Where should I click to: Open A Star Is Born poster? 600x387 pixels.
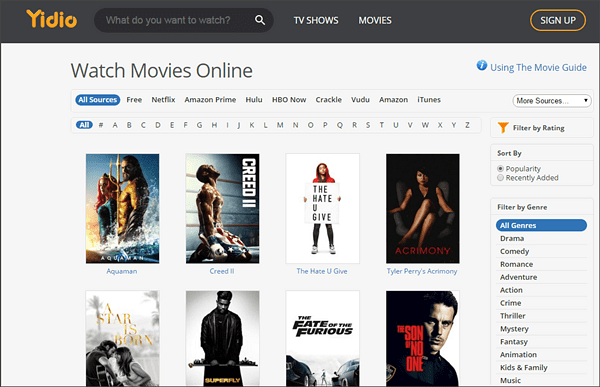(122, 338)
